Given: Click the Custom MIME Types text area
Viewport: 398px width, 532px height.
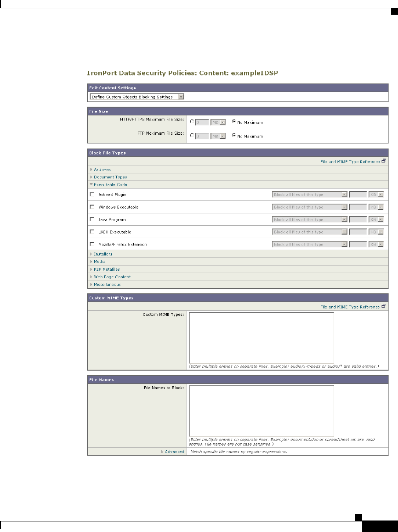Looking at the screenshot, I should (262, 338).
